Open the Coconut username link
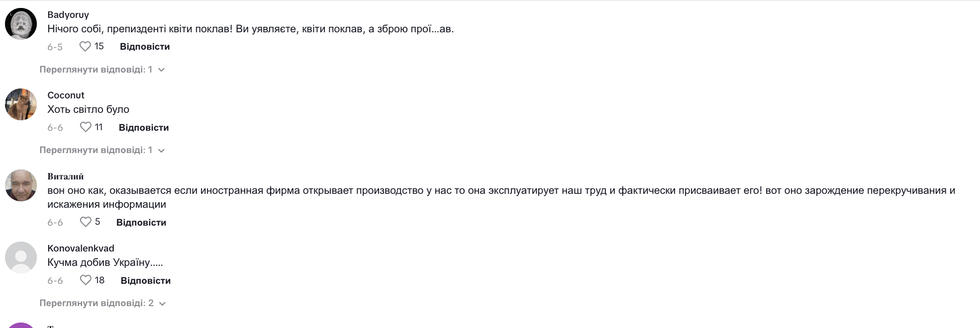The image size is (980, 328). click(66, 95)
